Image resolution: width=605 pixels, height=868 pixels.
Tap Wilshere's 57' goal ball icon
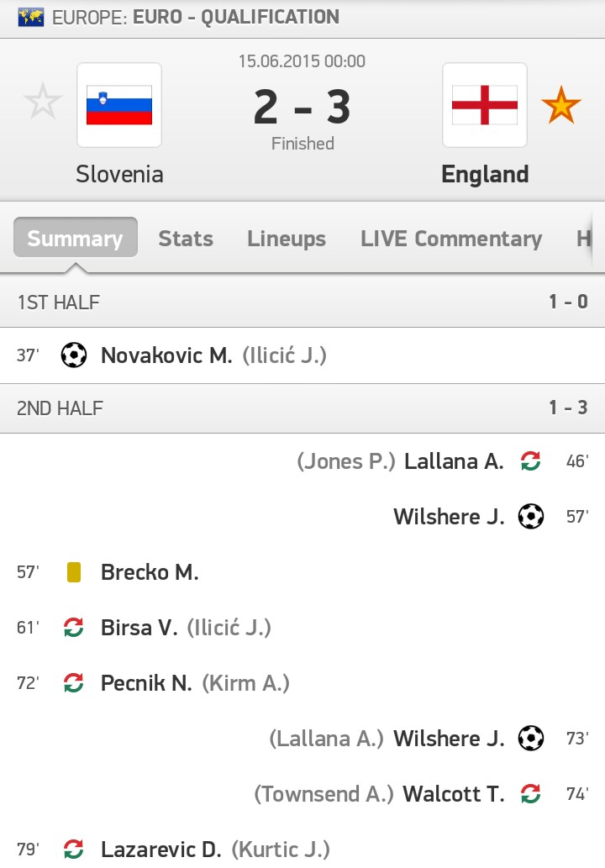click(x=531, y=516)
